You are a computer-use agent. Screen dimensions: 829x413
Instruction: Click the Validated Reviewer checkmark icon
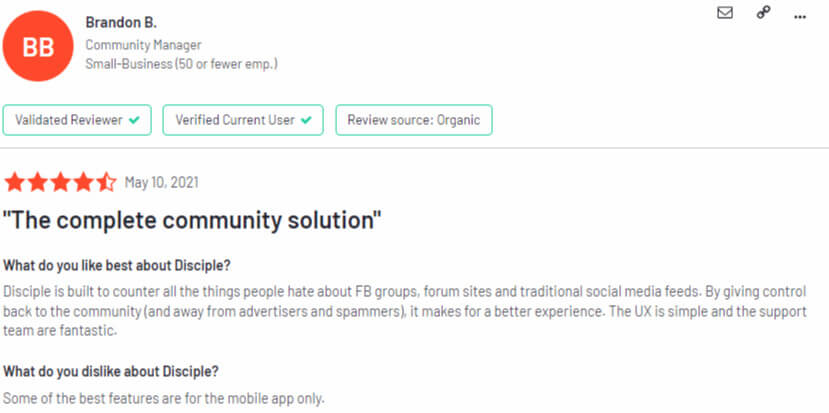pos(133,120)
